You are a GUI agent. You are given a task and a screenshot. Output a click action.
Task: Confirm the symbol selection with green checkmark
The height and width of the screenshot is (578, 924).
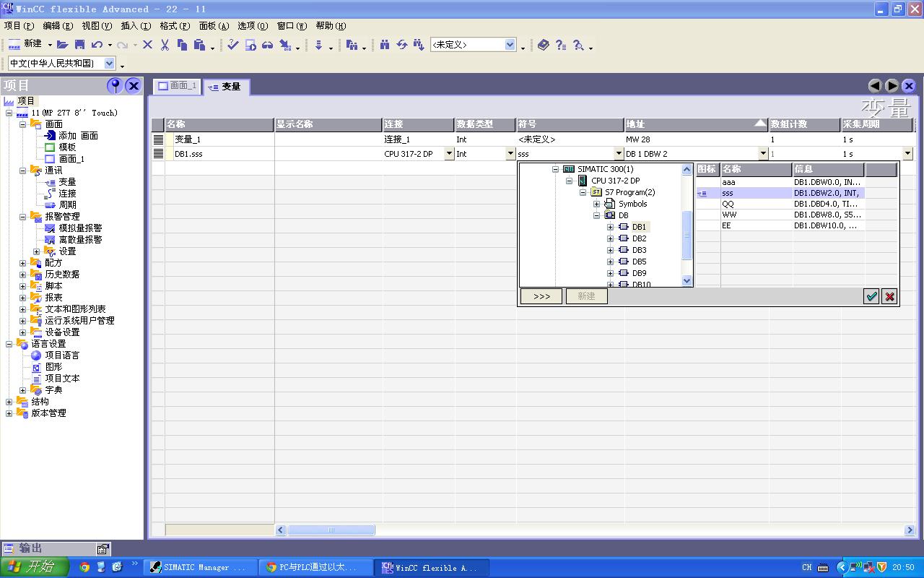(871, 296)
